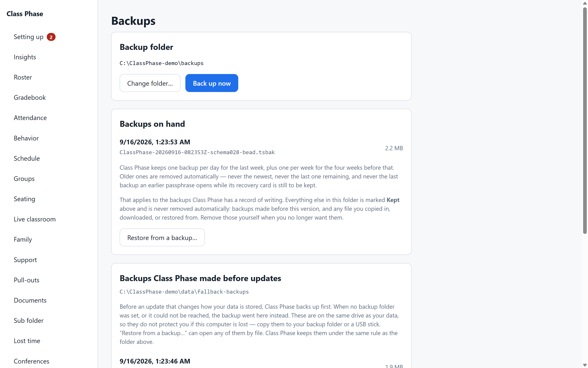
Task: Click the Change folder... button
Action: pyautogui.click(x=150, y=83)
